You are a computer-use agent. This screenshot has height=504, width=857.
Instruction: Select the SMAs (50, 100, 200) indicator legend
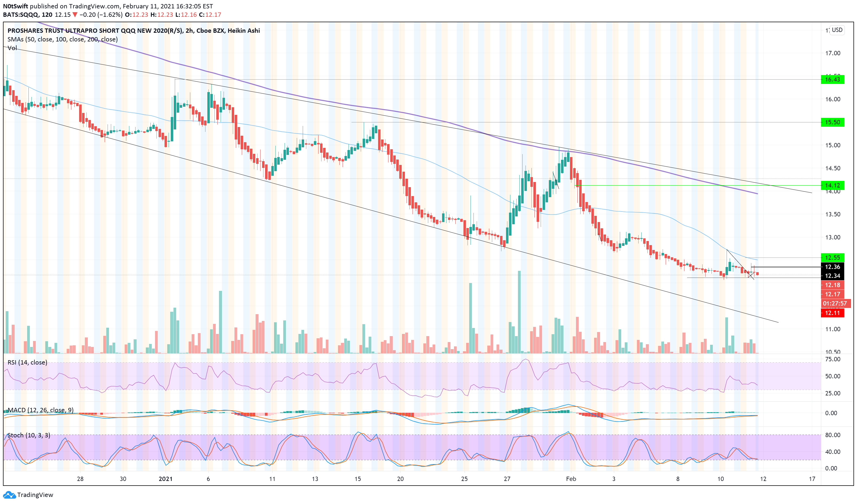(x=63, y=40)
